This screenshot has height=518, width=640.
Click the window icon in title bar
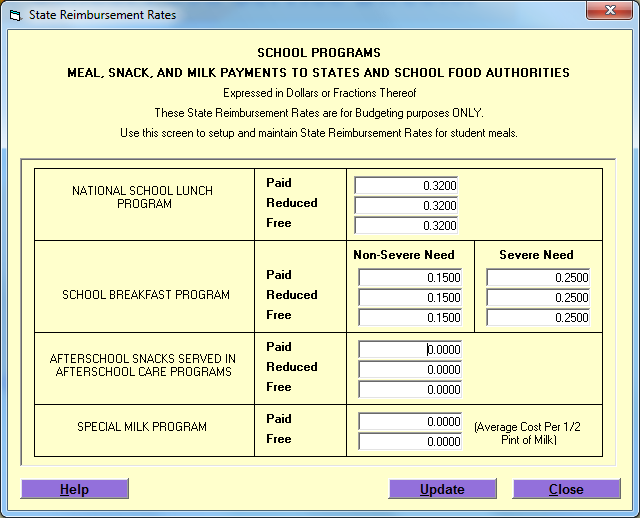click(x=15, y=15)
